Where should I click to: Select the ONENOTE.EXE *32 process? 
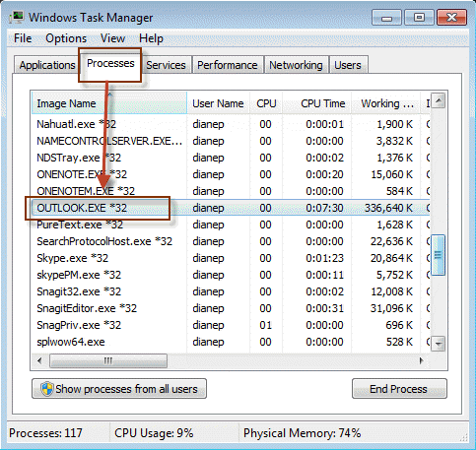tap(231, 174)
